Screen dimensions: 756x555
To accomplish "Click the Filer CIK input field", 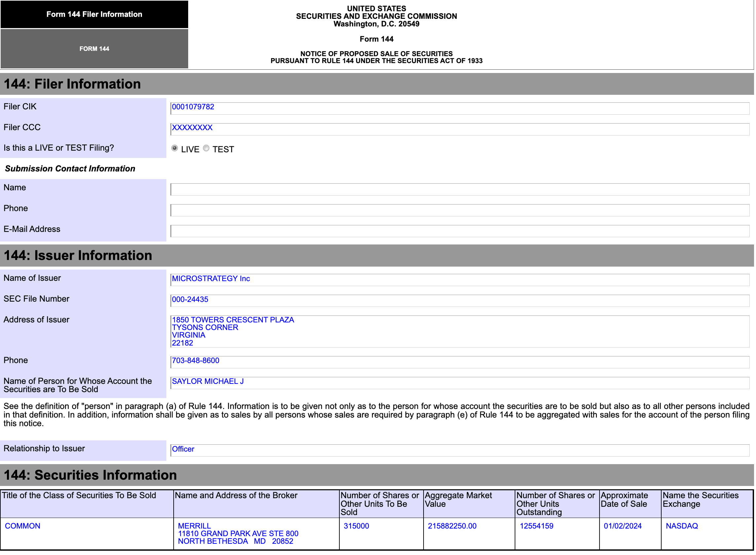I will pos(460,108).
